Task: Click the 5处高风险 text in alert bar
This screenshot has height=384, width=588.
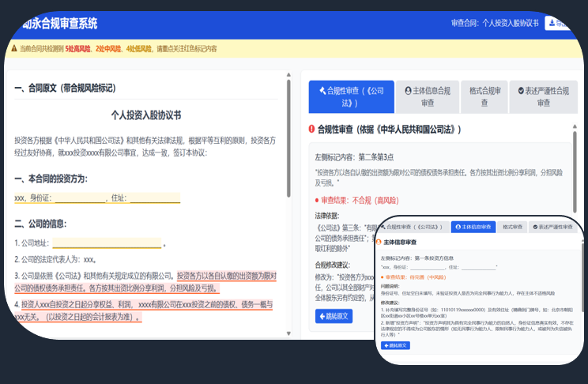Action: (77, 49)
